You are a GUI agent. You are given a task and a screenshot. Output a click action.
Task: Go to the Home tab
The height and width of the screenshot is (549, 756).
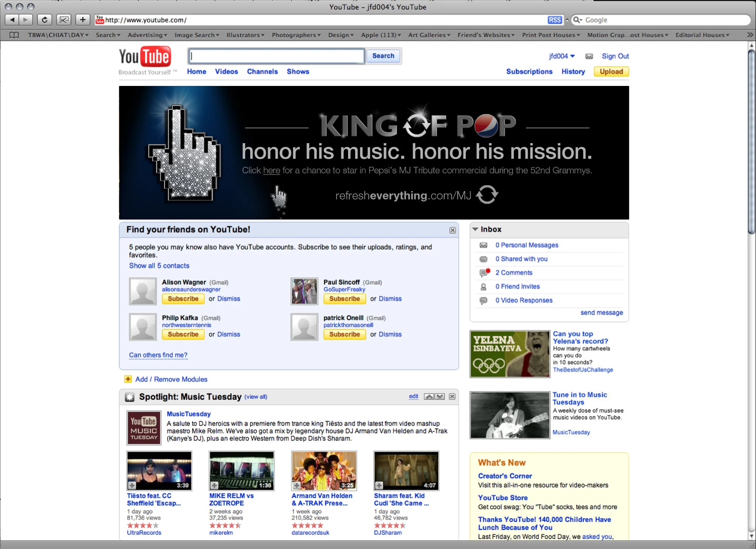(196, 72)
